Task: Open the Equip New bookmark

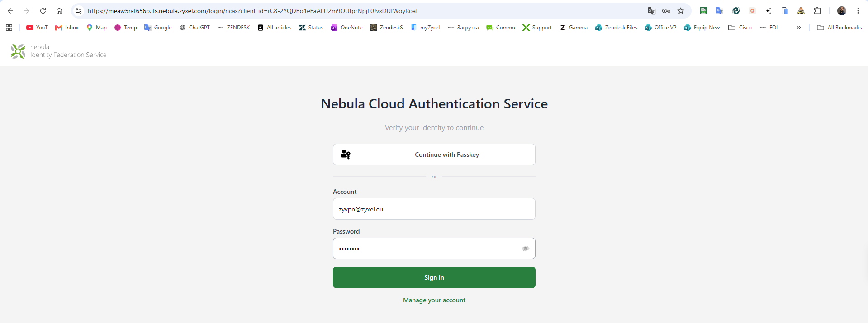Action: [x=702, y=28]
